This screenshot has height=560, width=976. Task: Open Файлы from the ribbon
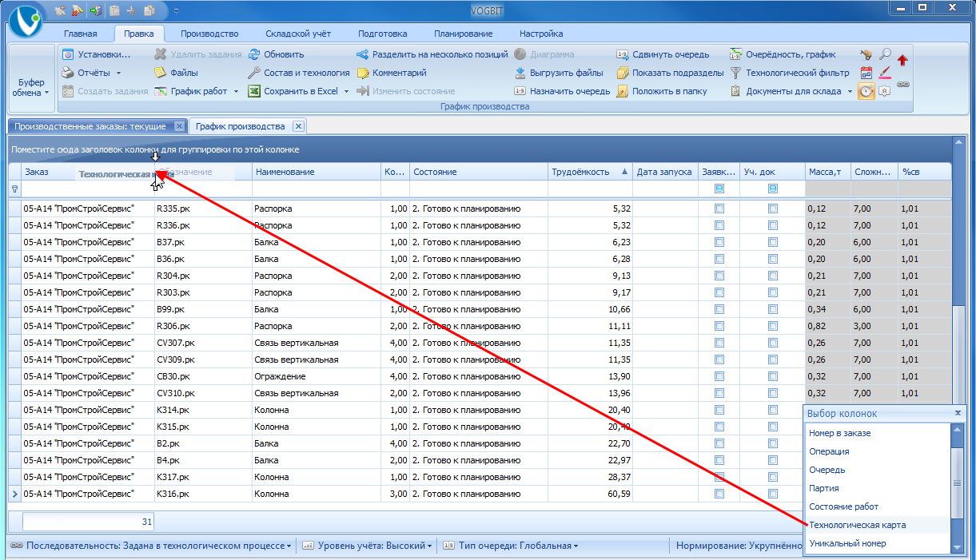[176, 73]
